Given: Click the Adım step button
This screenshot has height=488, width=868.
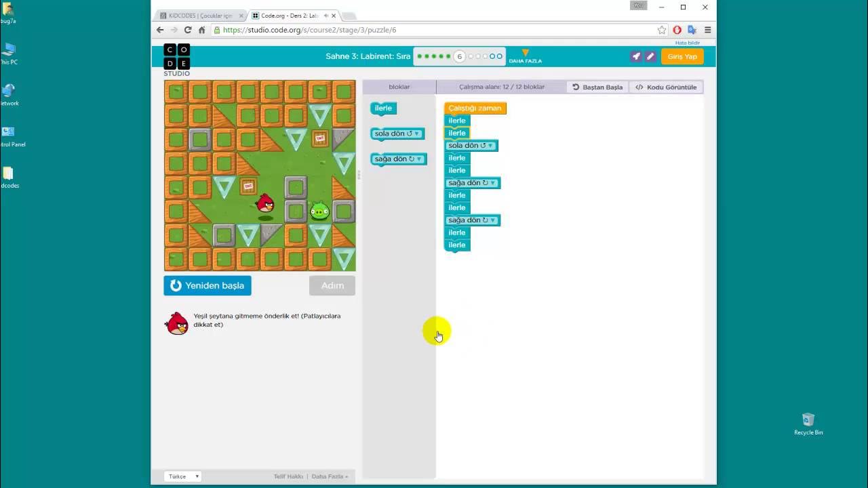Looking at the screenshot, I should tap(332, 285).
